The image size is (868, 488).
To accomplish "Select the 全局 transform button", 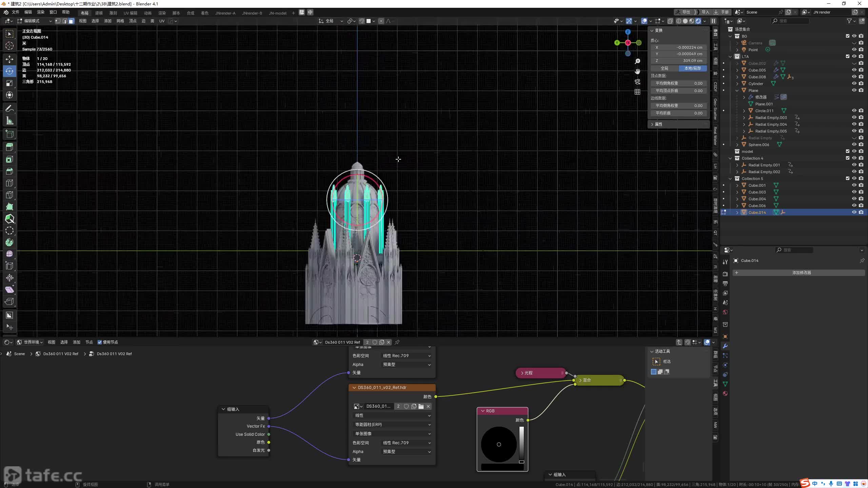I will 665,68.
